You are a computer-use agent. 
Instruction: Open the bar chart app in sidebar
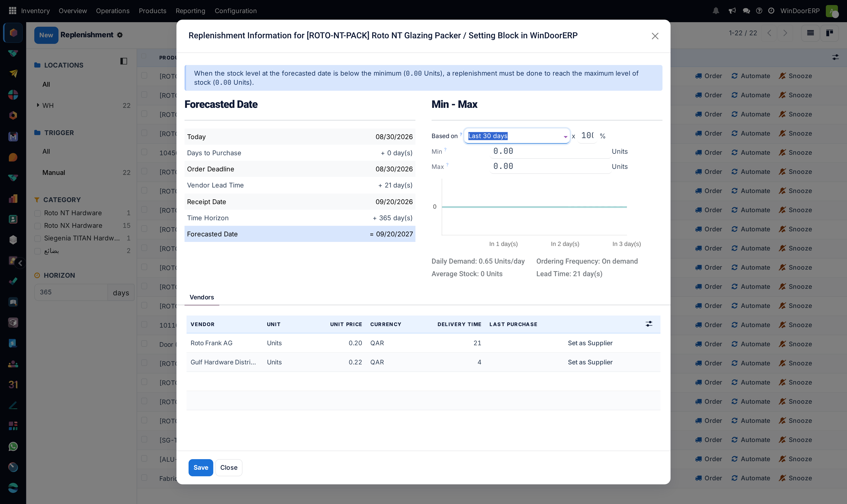tap(13, 198)
